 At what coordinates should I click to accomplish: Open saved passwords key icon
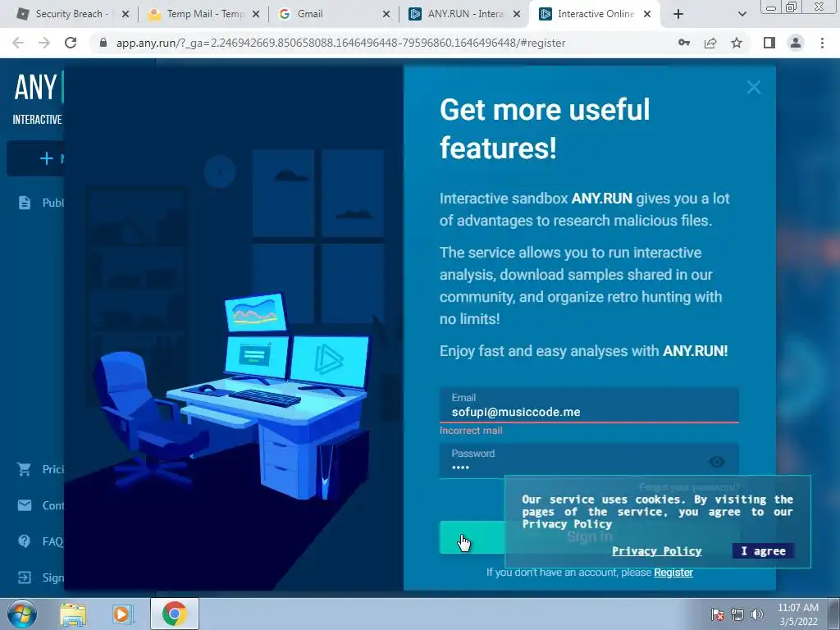(x=684, y=43)
